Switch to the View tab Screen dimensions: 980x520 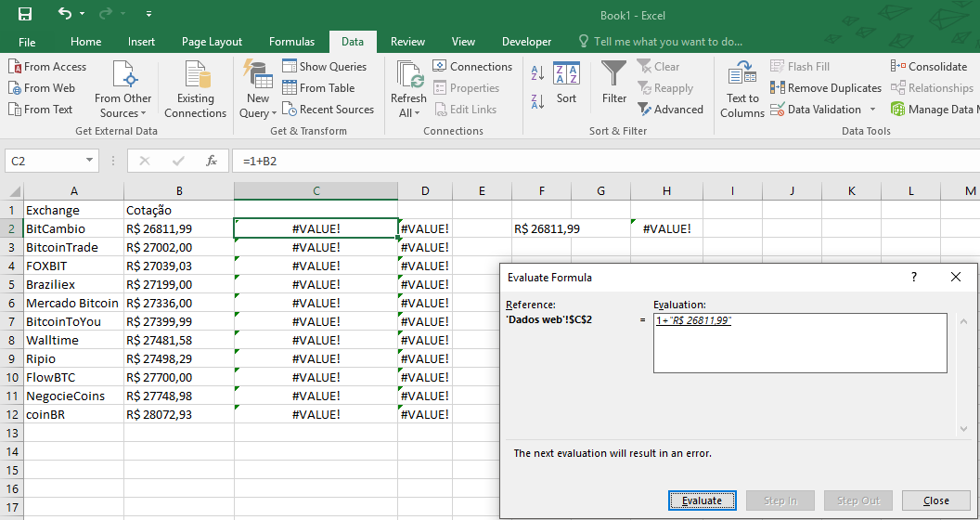tap(463, 42)
